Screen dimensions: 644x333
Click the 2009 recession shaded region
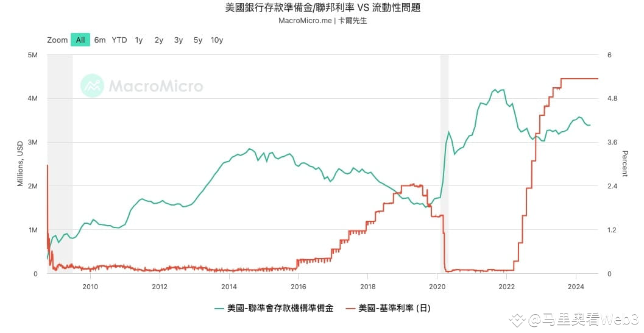60,163
